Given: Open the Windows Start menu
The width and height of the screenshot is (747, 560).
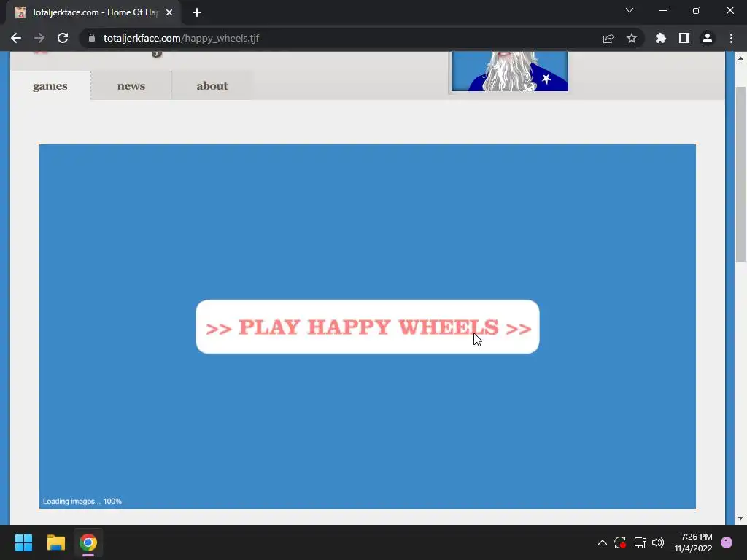Looking at the screenshot, I should tap(23, 542).
